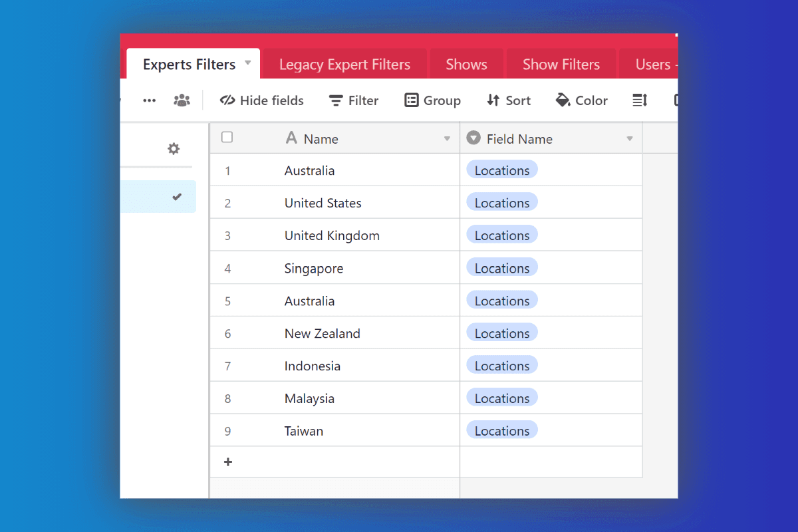The width and height of the screenshot is (798, 532).
Task: Switch to the Shows tab
Action: [466, 65]
